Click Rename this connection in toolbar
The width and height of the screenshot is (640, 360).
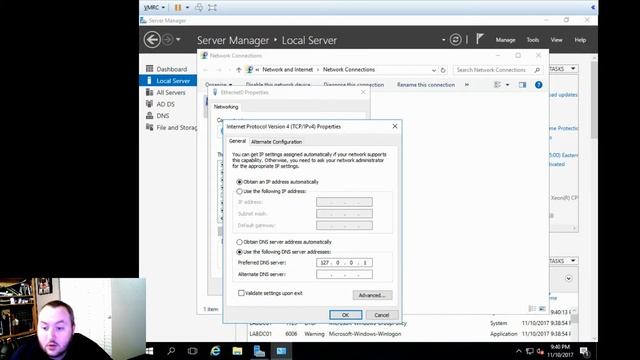426,85
